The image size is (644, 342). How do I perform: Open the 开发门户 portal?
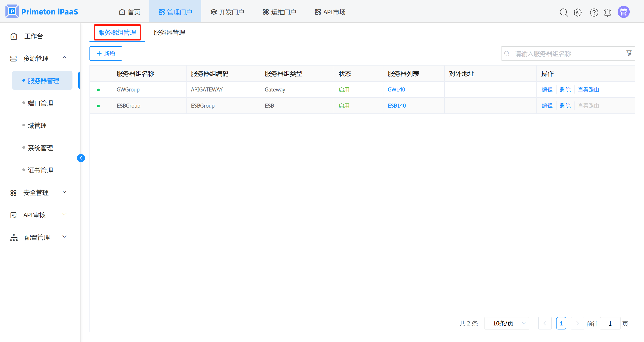coord(227,11)
